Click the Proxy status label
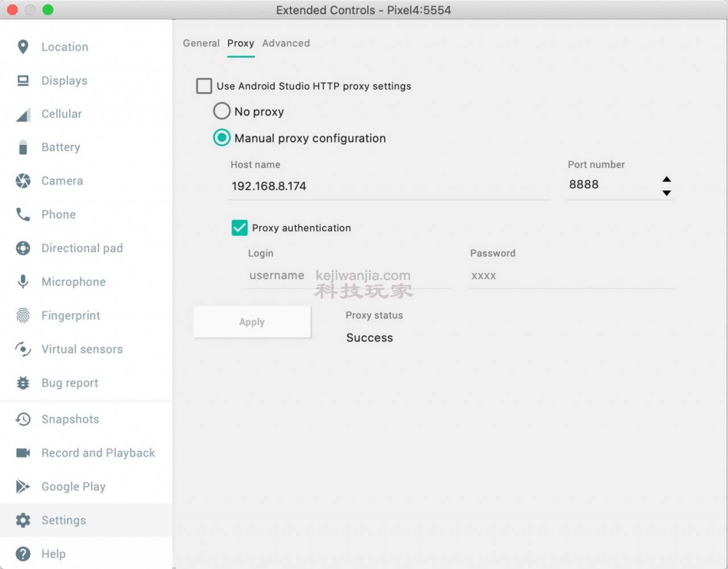The image size is (728, 569). (x=374, y=315)
